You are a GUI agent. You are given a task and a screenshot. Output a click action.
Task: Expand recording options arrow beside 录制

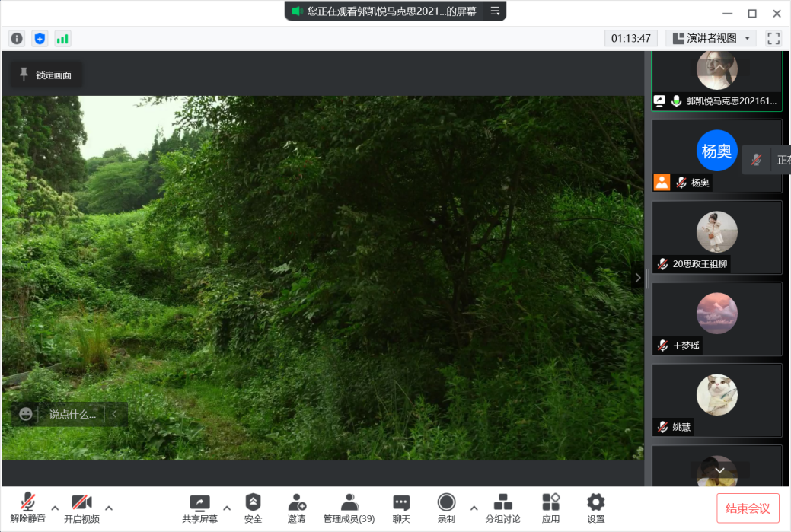pyautogui.click(x=474, y=508)
